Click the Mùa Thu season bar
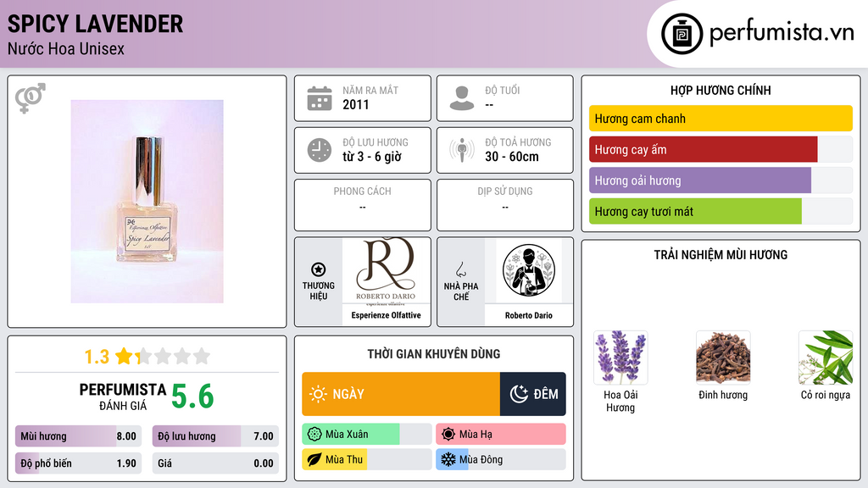Viewport: 868px width, 488px height. 366,460
